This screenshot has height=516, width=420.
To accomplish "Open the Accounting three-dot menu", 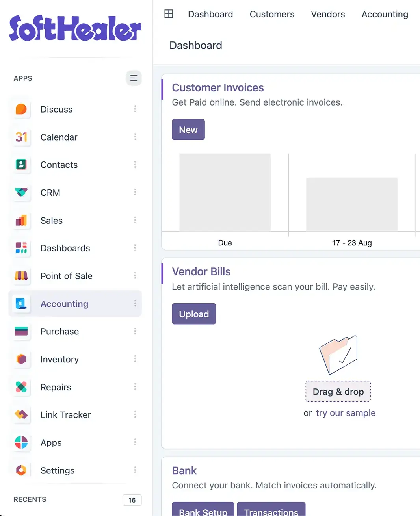I will pos(135,304).
